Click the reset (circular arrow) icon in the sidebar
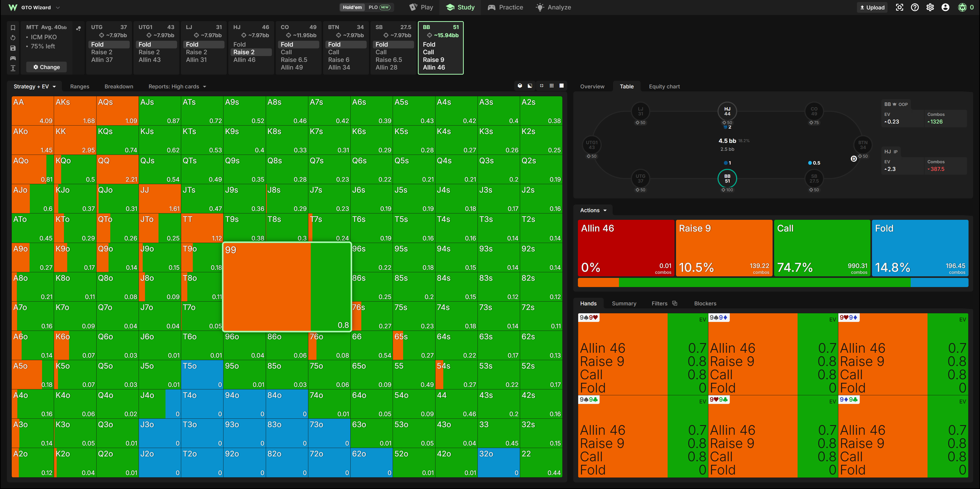The height and width of the screenshot is (489, 980). 13,38
